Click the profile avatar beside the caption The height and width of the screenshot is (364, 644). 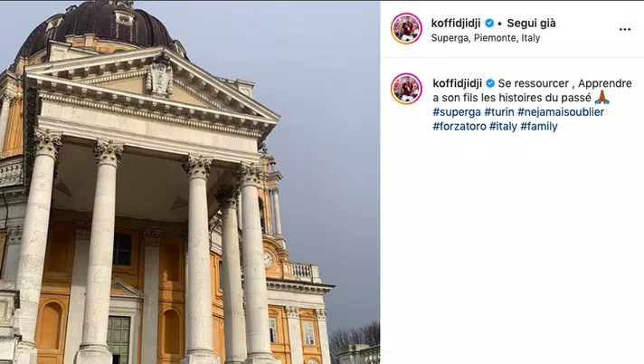(406, 89)
